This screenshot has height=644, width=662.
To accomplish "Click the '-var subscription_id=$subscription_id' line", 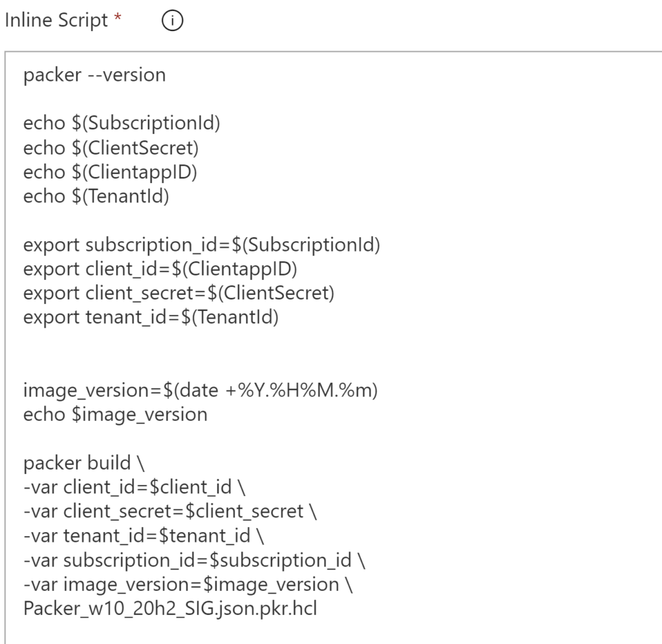I will [x=194, y=561].
